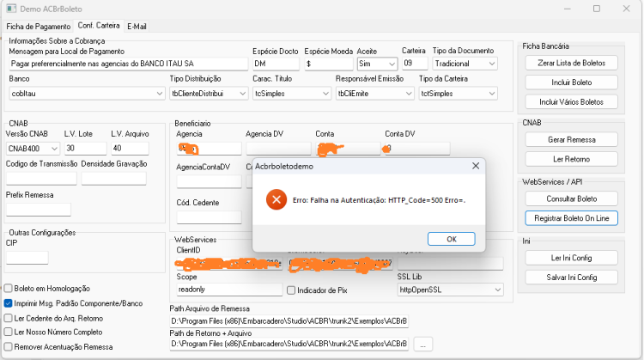Toggle Boleto em Homologação checkbox

point(9,289)
